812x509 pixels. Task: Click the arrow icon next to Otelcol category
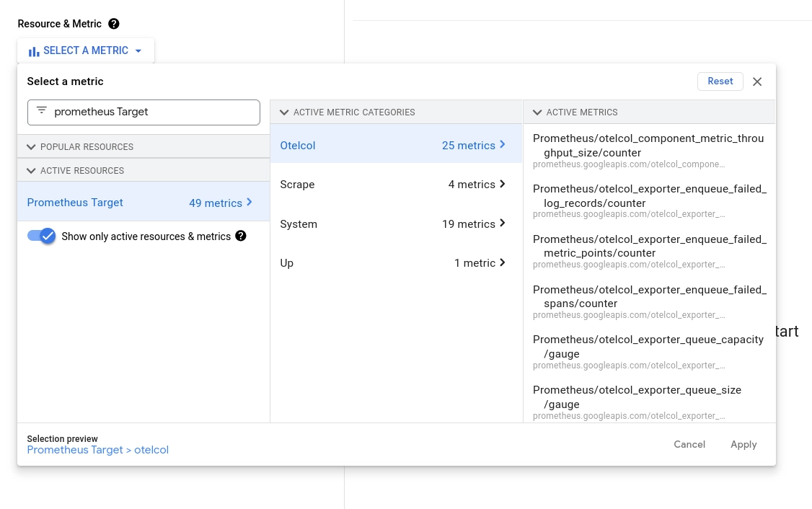point(502,145)
